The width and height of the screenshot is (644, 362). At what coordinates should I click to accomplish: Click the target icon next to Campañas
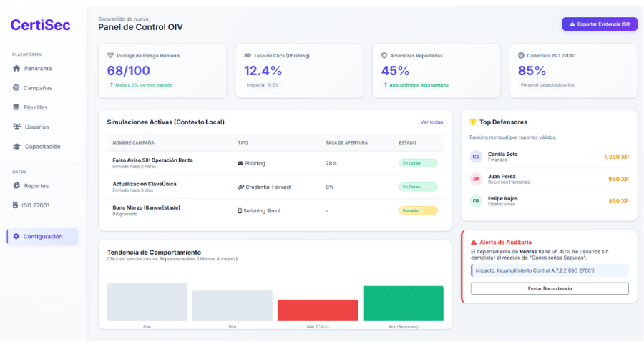coord(16,88)
